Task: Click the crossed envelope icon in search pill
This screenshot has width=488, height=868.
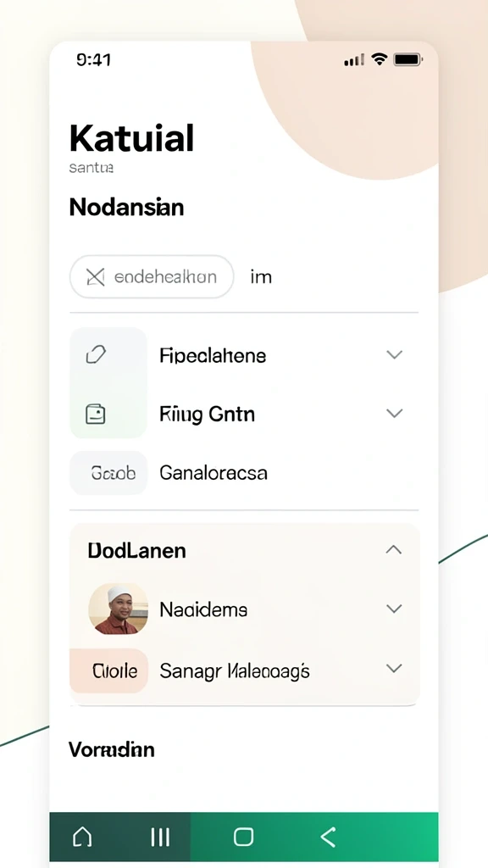Action: point(96,277)
